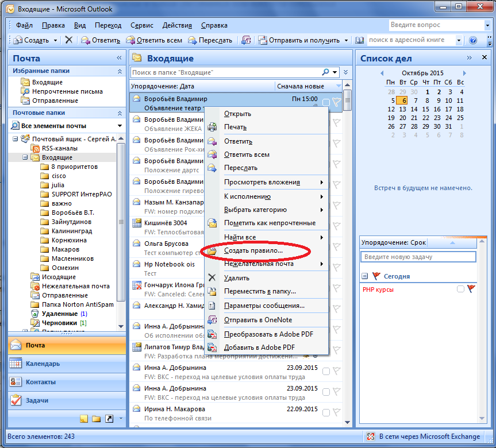This screenshot has height=448, width=496.
Task: Switch to the Контакты navigation button
Action: 67,382
